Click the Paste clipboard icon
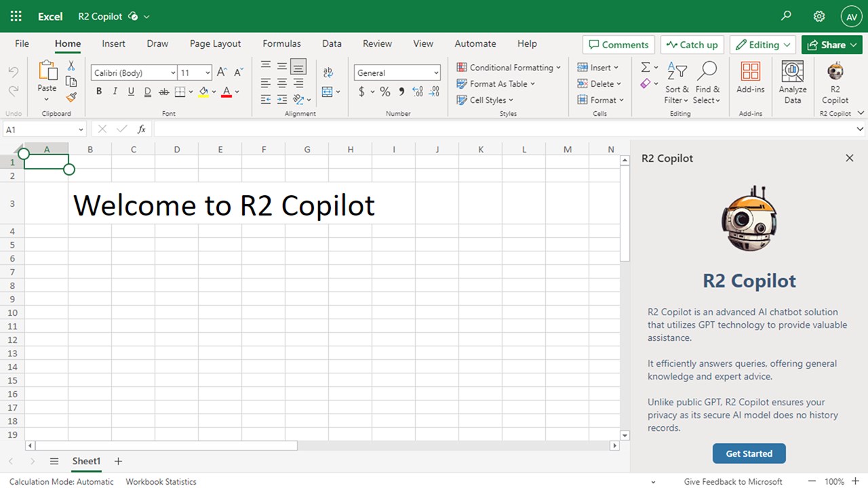The height and width of the screenshot is (488, 868). 47,71
